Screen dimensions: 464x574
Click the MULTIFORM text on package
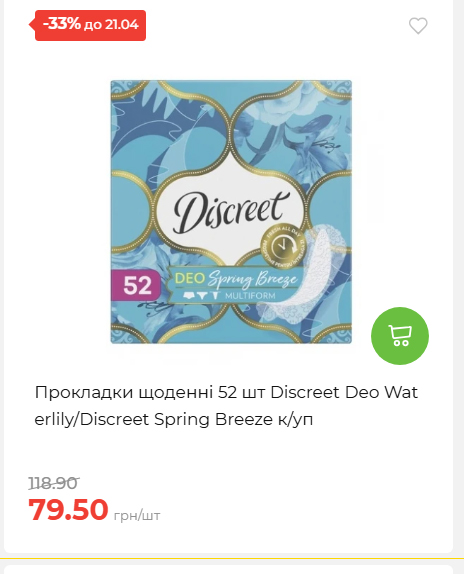[x=250, y=296]
